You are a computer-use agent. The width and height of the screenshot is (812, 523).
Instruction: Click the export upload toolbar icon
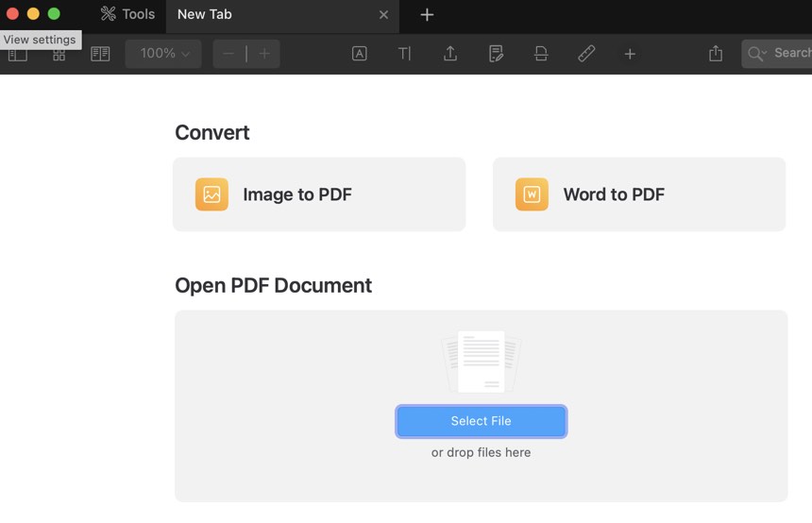pyautogui.click(x=450, y=53)
